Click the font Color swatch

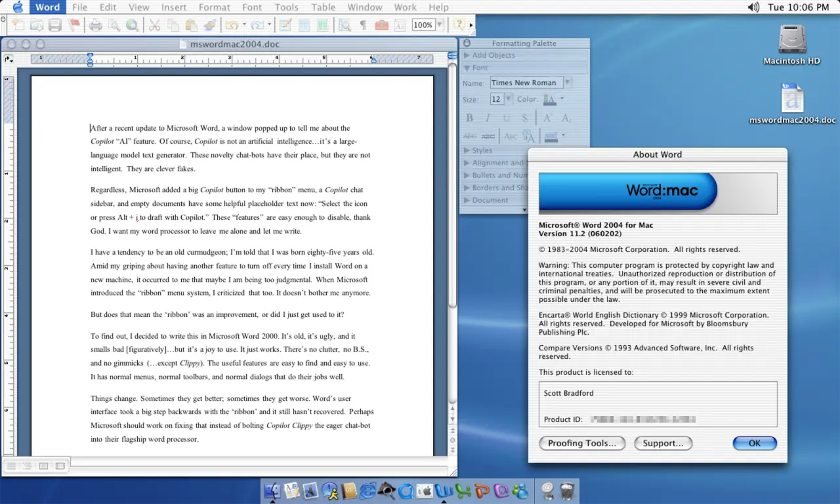pos(549,100)
